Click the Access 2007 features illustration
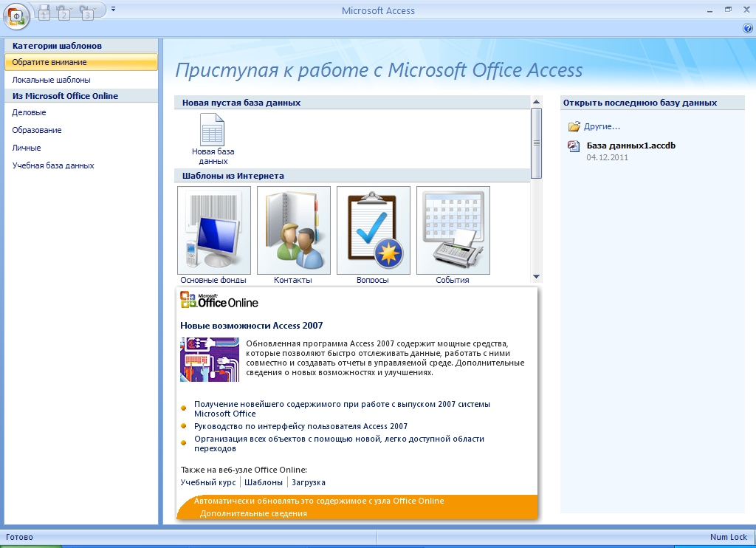This screenshot has width=756, height=548. pos(210,360)
